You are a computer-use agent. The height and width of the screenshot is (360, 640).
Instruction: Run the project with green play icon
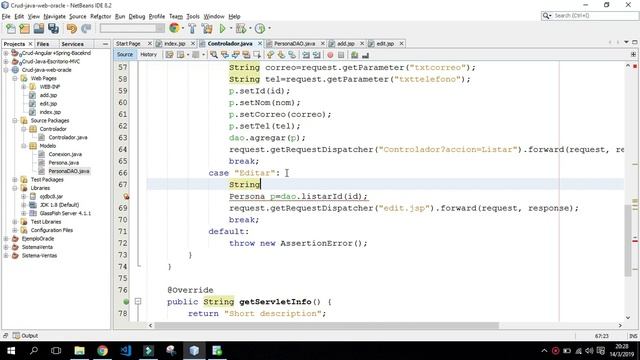(222, 29)
